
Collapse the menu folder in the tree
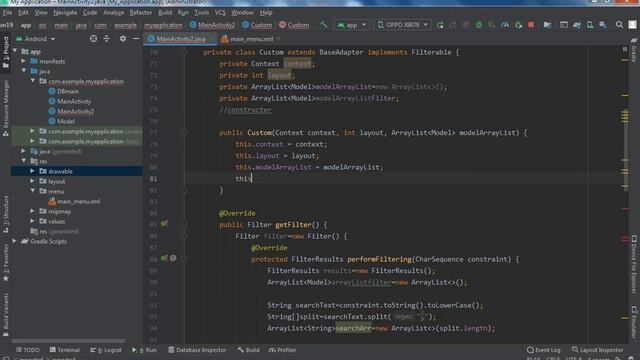32,191
